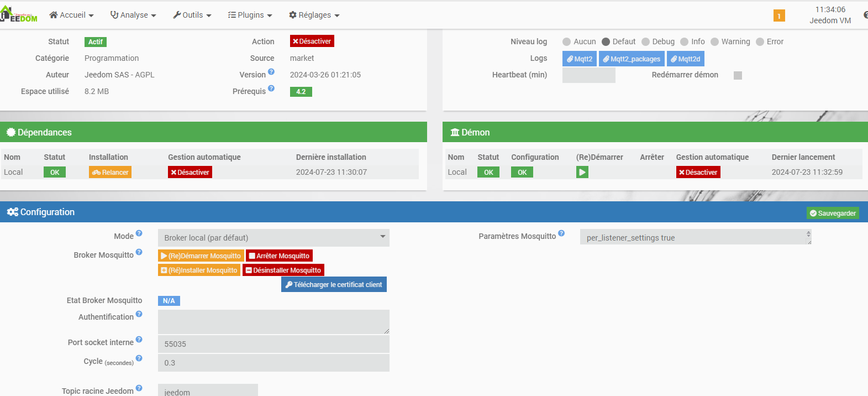Open the Accueil menu
Screen dimensions: 868x396
72,15
